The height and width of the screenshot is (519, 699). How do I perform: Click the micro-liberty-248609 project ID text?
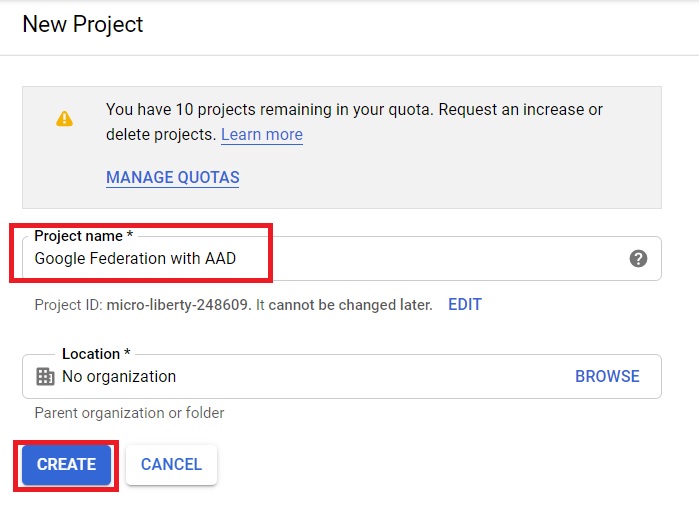point(177,305)
